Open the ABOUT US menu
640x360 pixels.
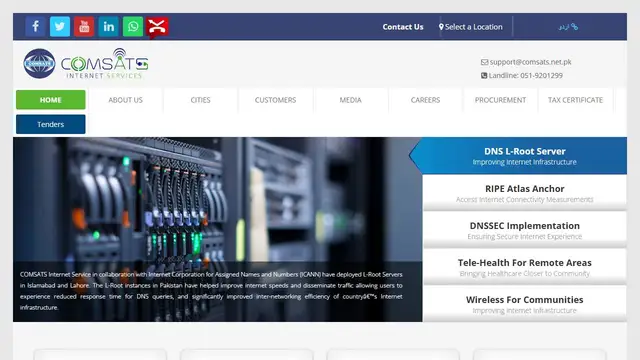(x=125, y=100)
